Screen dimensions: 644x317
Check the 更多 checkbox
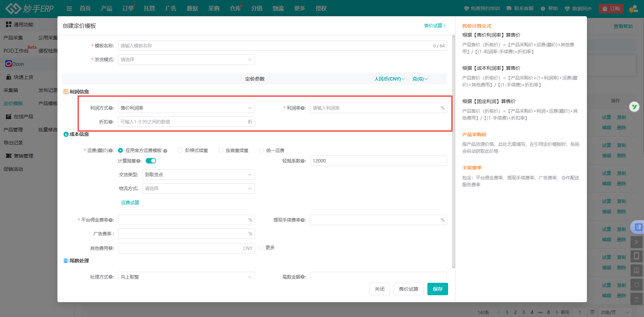click(261, 248)
